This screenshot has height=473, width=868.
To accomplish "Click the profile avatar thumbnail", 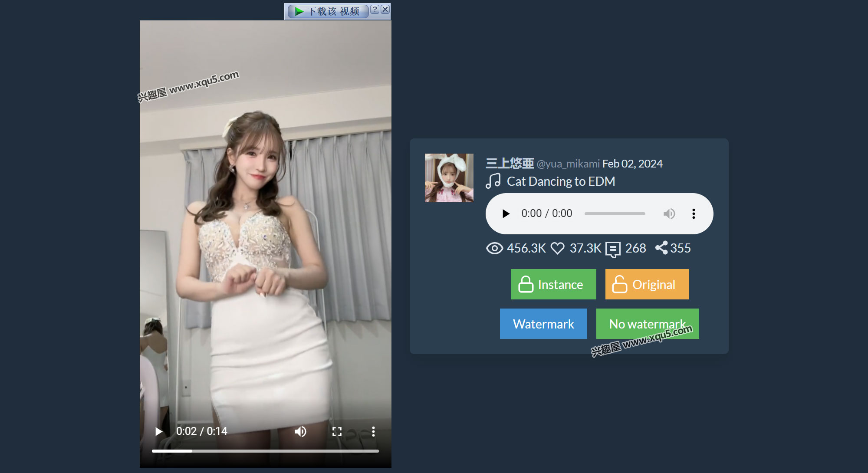I will (449, 178).
